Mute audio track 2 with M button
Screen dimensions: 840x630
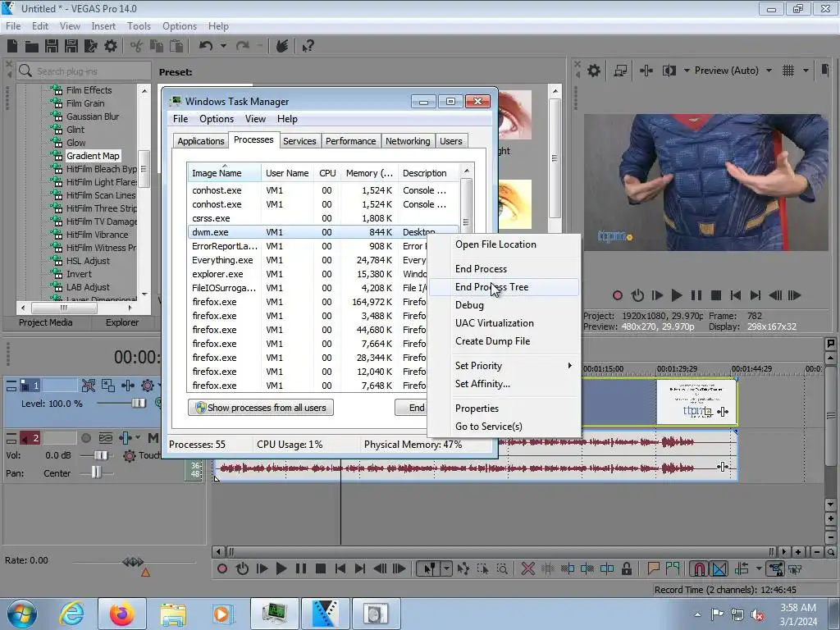(x=153, y=438)
